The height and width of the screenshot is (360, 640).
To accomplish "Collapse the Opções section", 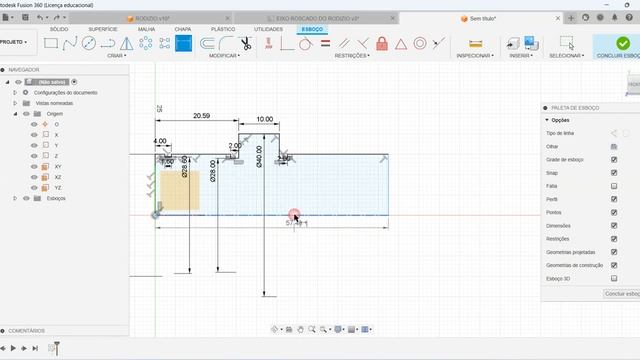I will click(x=547, y=120).
